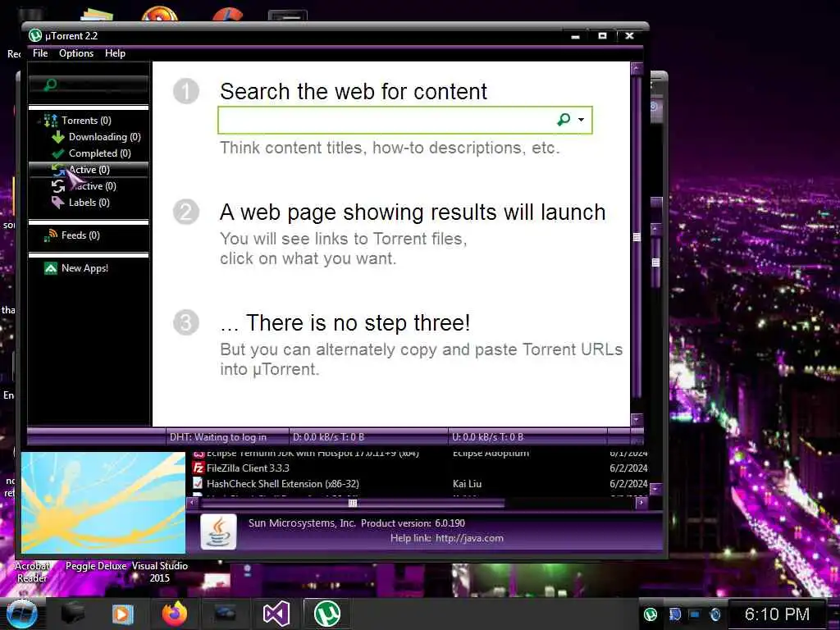Select Torrents (0) in the sidebar
This screenshot has width=840, height=630.
[x=86, y=121]
